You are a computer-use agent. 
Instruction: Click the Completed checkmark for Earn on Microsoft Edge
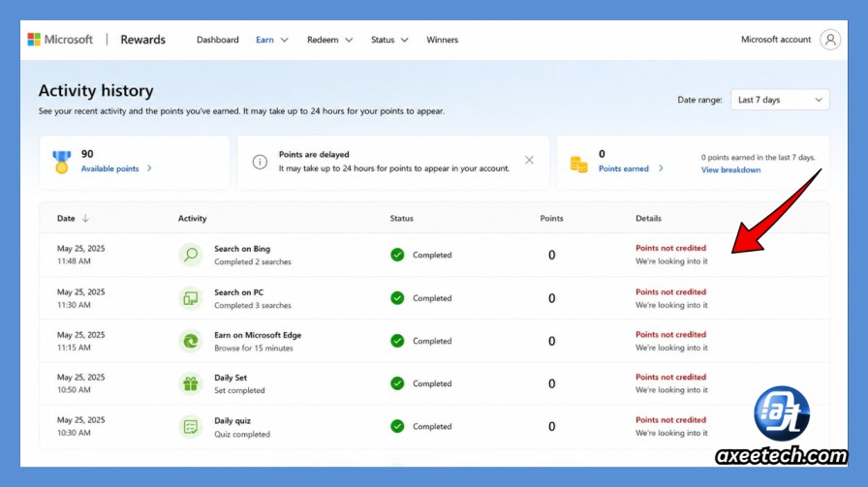(397, 341)
